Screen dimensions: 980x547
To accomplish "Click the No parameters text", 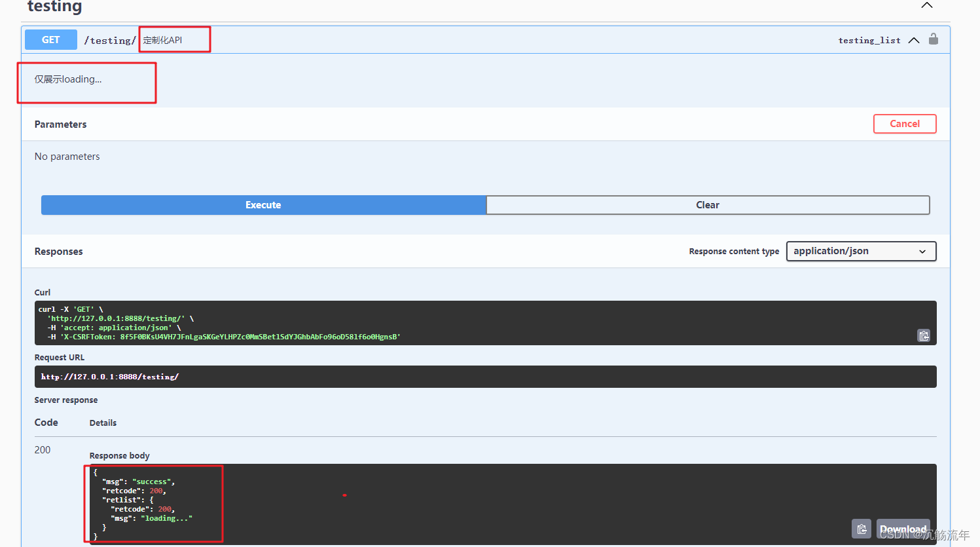I will pos(67,157).
